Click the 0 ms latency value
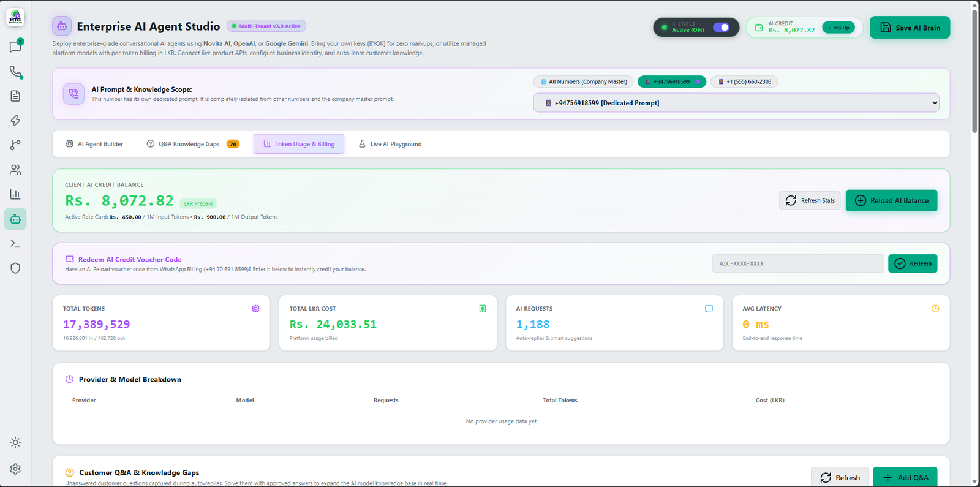 pyautogui.click(x=756, y=324)
